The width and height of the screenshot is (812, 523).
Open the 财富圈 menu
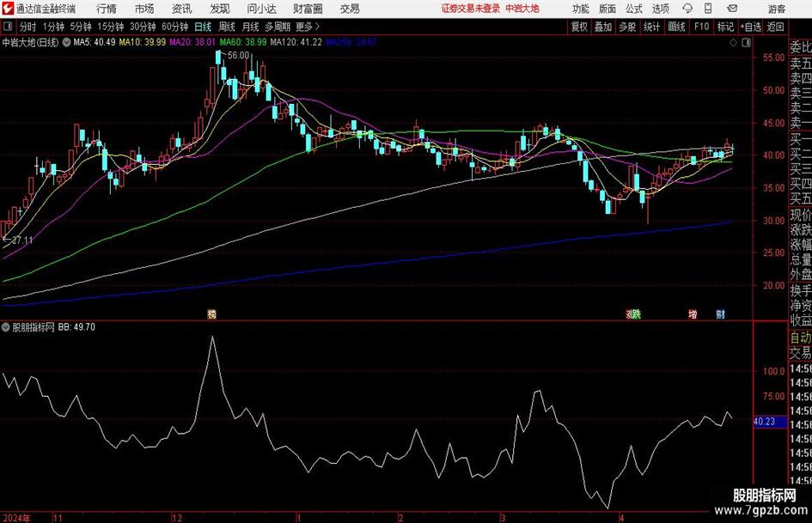tap(308, 9)
